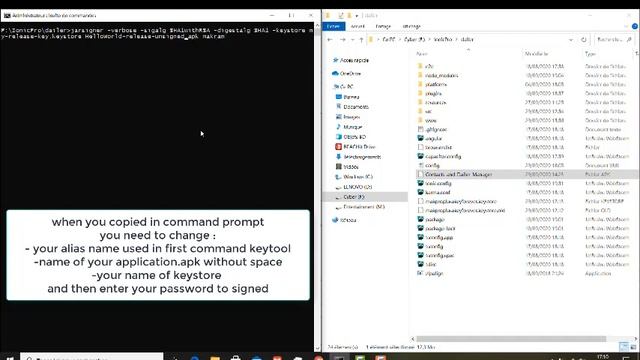Go up one folder level in Explorer

[x=361, y=40]
